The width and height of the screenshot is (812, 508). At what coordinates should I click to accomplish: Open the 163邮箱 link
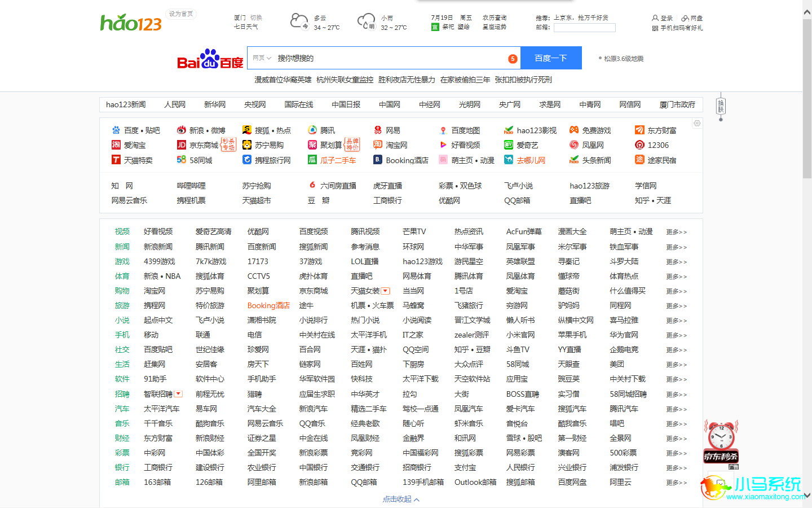tap(157, 482)
